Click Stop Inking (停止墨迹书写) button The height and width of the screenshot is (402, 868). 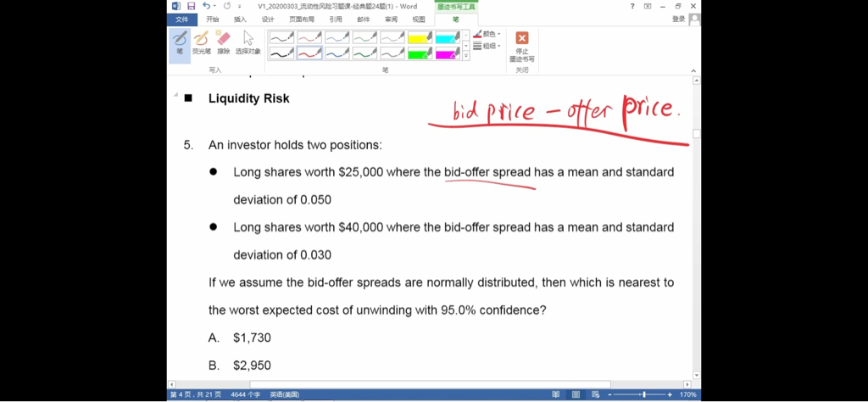tap(522, 46)
